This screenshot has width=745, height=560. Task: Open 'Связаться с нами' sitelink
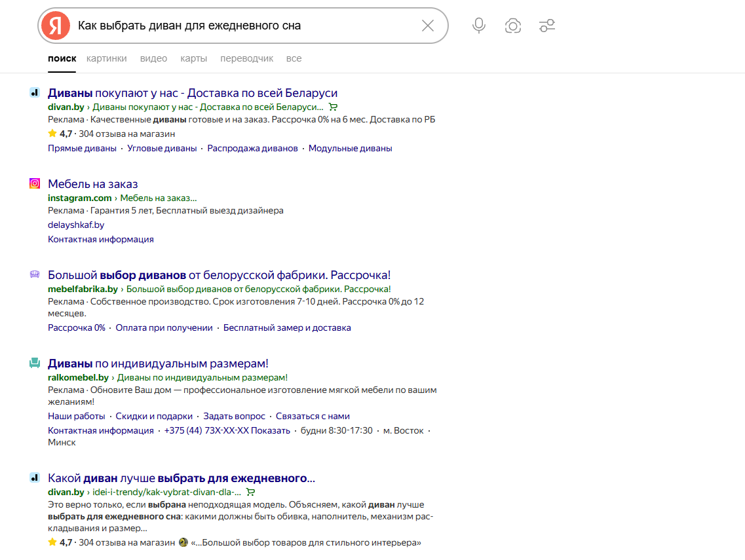click(x=313, y=416)
